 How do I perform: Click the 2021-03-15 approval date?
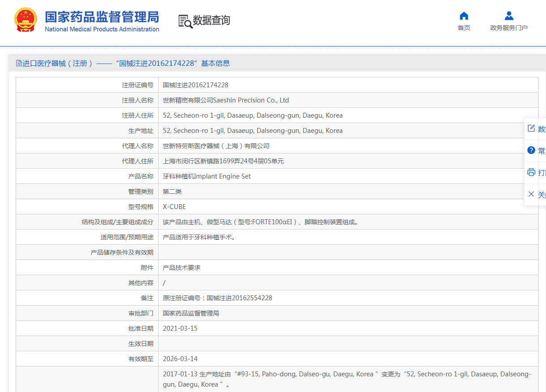(x=180, y=328)
